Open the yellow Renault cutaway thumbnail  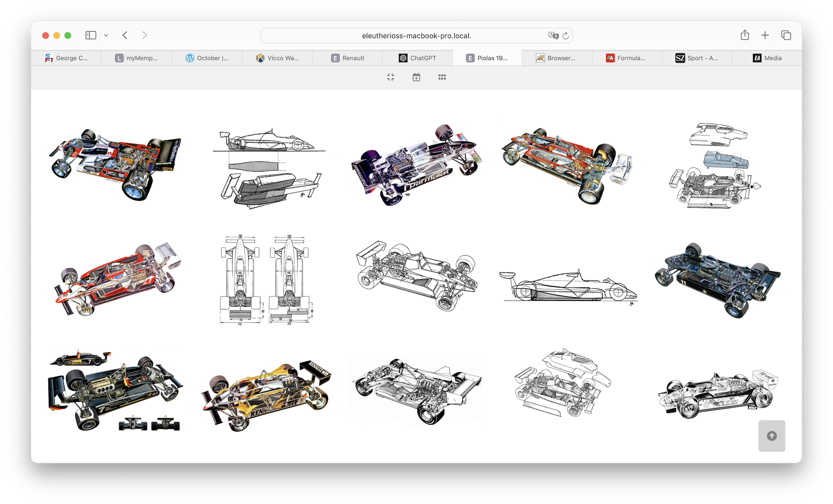[x=267, y=395]
